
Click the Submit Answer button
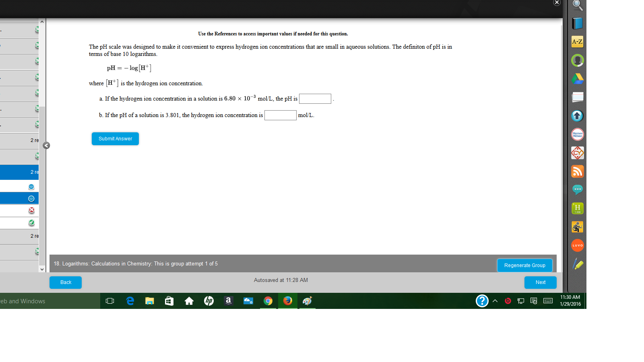115,139
